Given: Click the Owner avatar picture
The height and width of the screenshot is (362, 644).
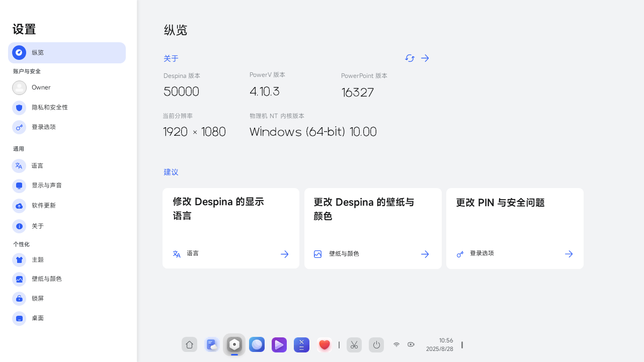Looking at the screenshot, I should point(19,88).
